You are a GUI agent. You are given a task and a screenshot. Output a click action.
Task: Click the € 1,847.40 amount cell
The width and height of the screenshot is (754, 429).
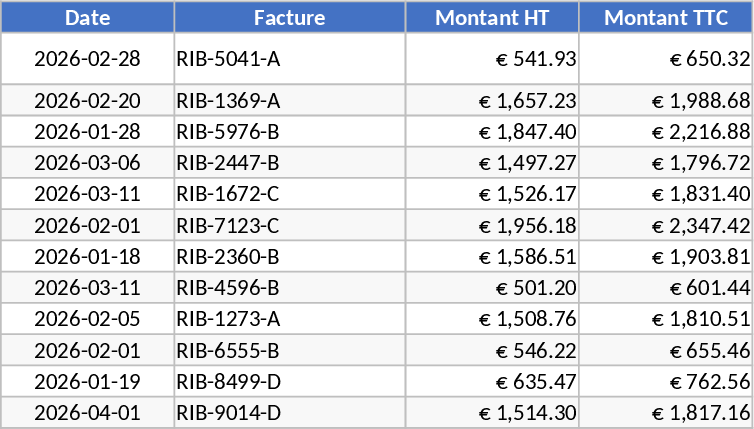point(492,132)
